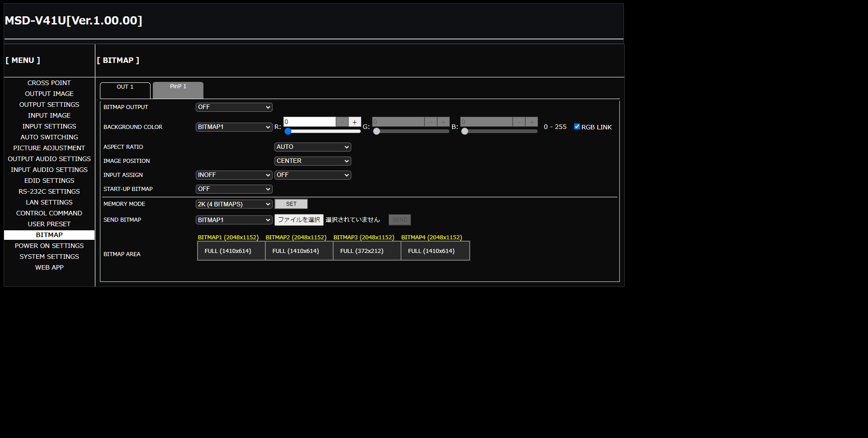Open the BITMAP OUTPUT dropdown

click(234, 107)
